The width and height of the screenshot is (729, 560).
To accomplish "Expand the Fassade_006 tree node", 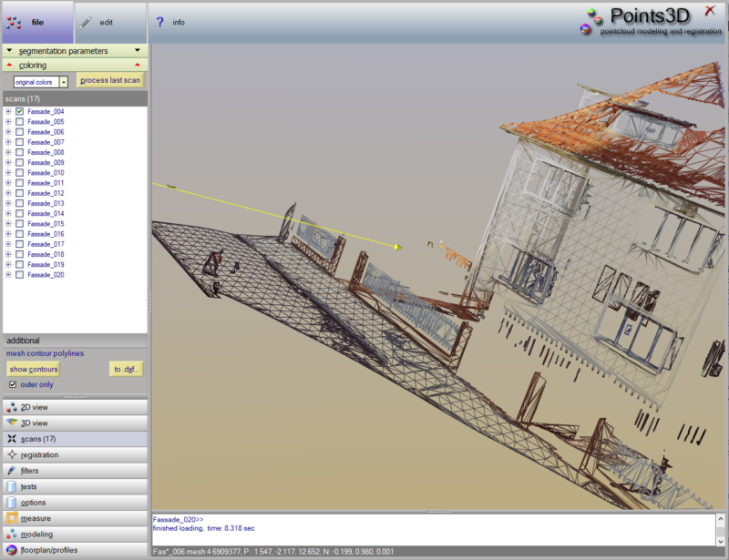I will [8, 132].
